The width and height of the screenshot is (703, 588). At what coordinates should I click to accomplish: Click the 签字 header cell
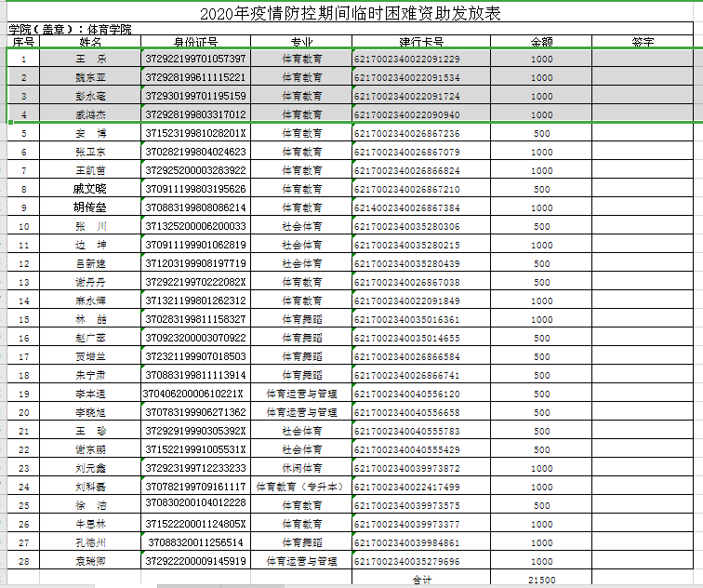642,42
